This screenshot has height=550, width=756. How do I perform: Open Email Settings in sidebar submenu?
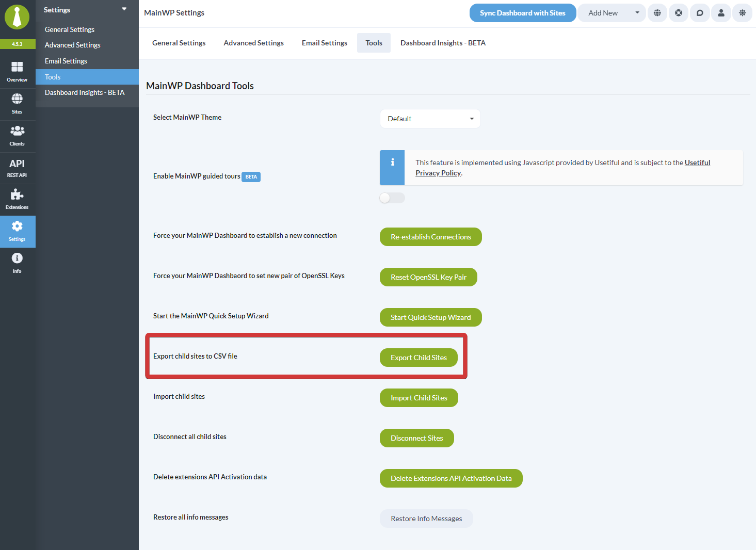pyautogui.click(x=66, y=61)
